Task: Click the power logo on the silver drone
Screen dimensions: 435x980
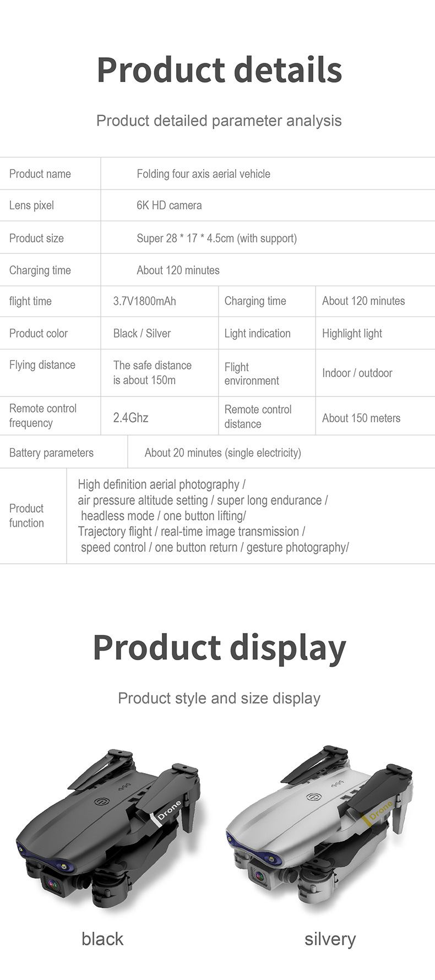Action: coord(313,798)
